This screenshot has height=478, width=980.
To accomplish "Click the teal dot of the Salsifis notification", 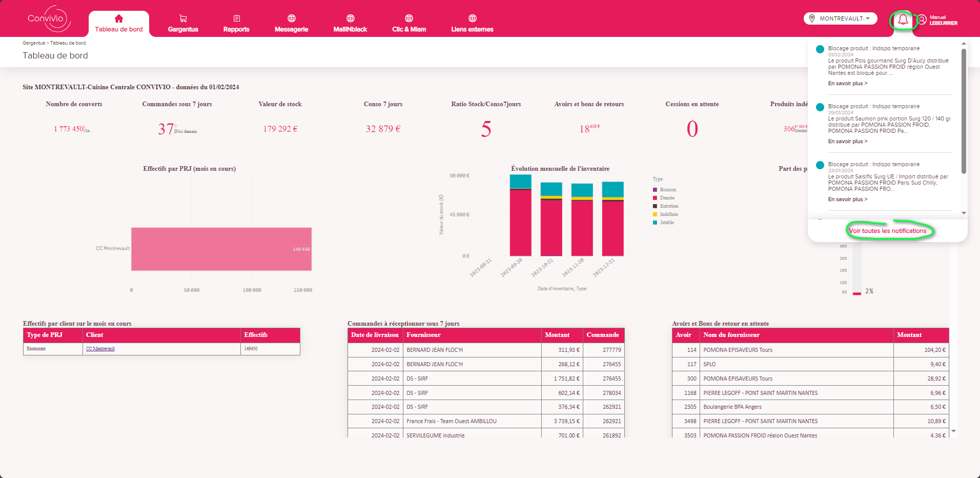I will (x=820, y=165).
